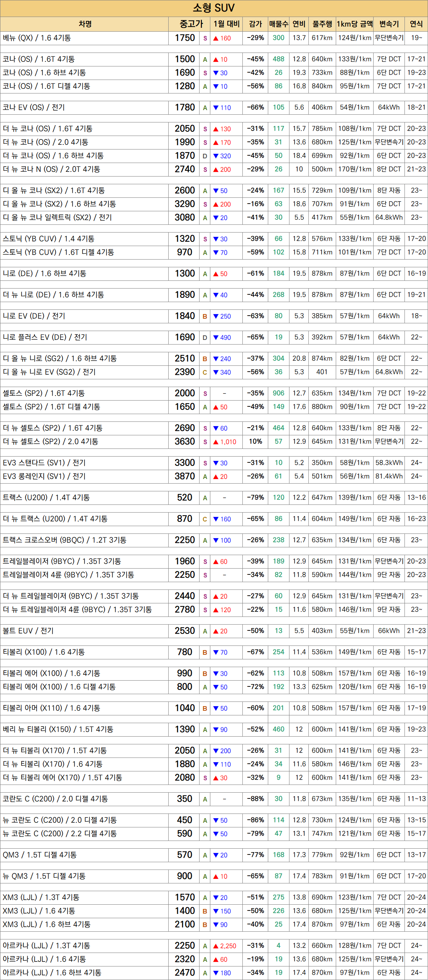This screenshot has height=980, width=428.
Task: Click the red up arrow for 베뉴 (QX)
Action: coord(216,38)
